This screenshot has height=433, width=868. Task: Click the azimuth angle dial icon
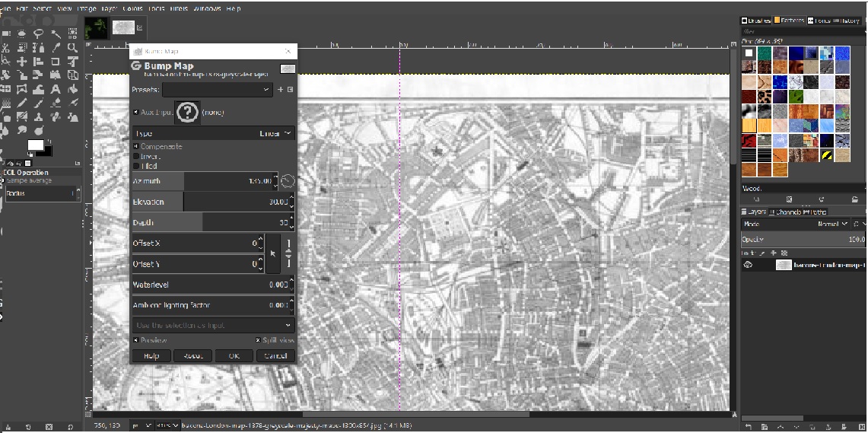[287, 181]
